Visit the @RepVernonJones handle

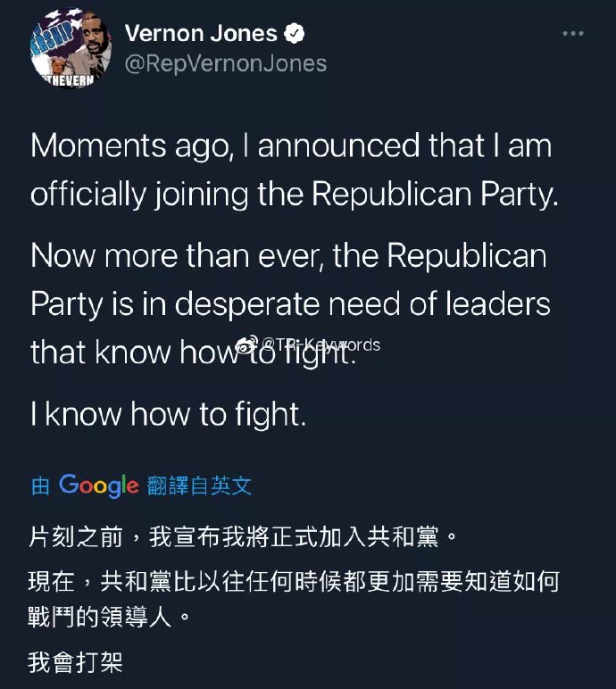tap(226, 63)
